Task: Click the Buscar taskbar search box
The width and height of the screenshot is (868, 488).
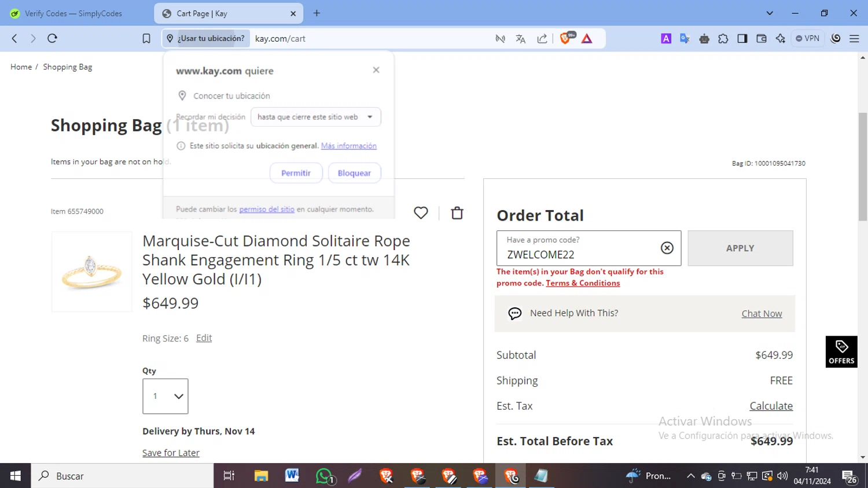Action: pos(122,476)
